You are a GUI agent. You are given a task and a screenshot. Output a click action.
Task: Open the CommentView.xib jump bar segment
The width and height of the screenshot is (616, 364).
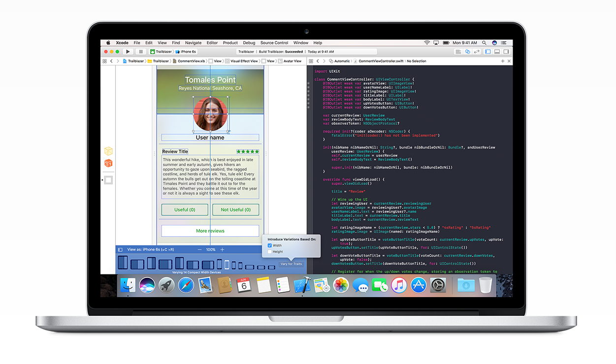click(188, 61)
